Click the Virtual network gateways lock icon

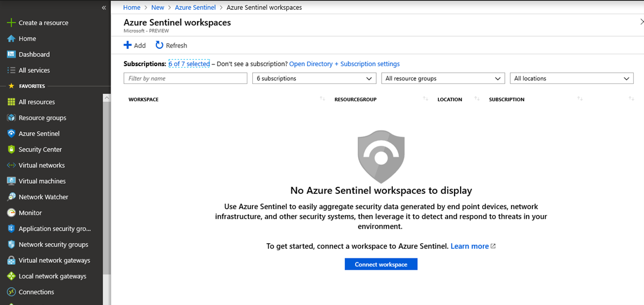pyautogui.click(x=11, y=261)
